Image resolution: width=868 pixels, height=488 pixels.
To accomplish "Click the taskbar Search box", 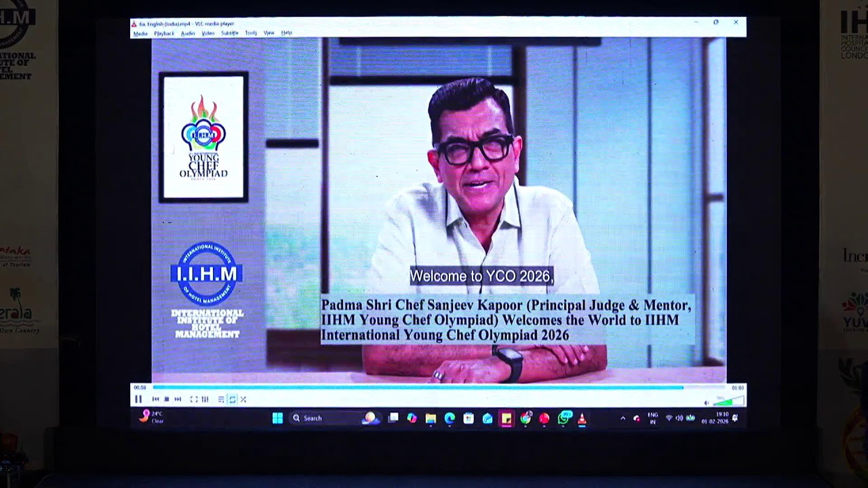I will [x=335, y=418].
